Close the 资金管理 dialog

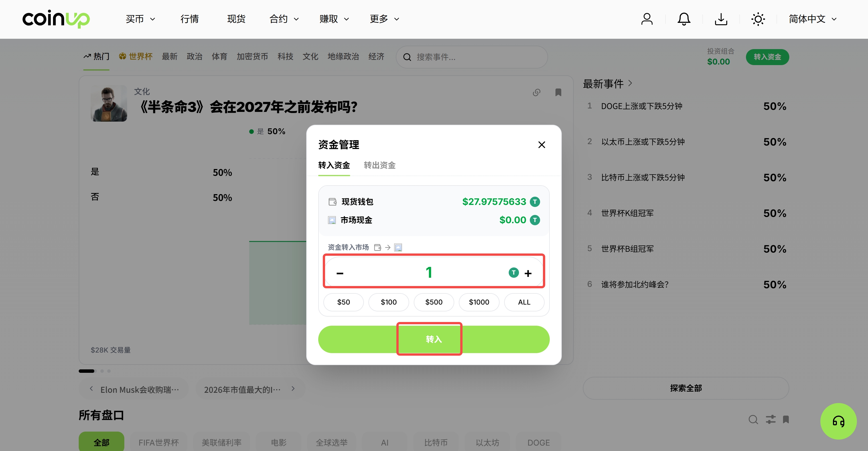click(542, 145)
